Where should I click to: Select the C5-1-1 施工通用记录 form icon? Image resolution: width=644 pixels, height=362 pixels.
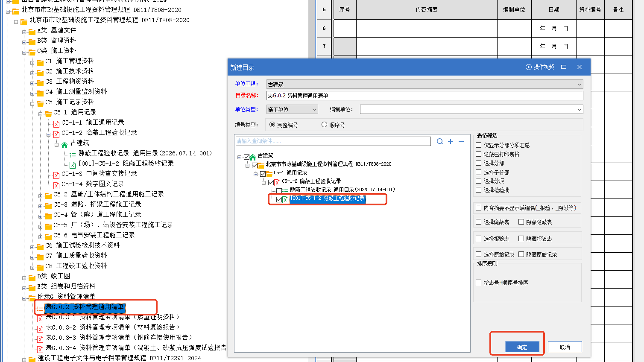(56, 123)
